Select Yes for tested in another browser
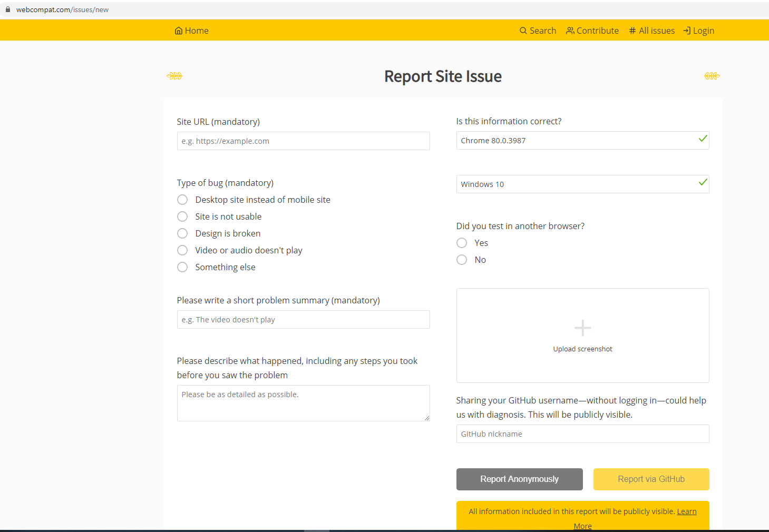Image resolution: width=769 pixels, height=532 pixels. 462,243
